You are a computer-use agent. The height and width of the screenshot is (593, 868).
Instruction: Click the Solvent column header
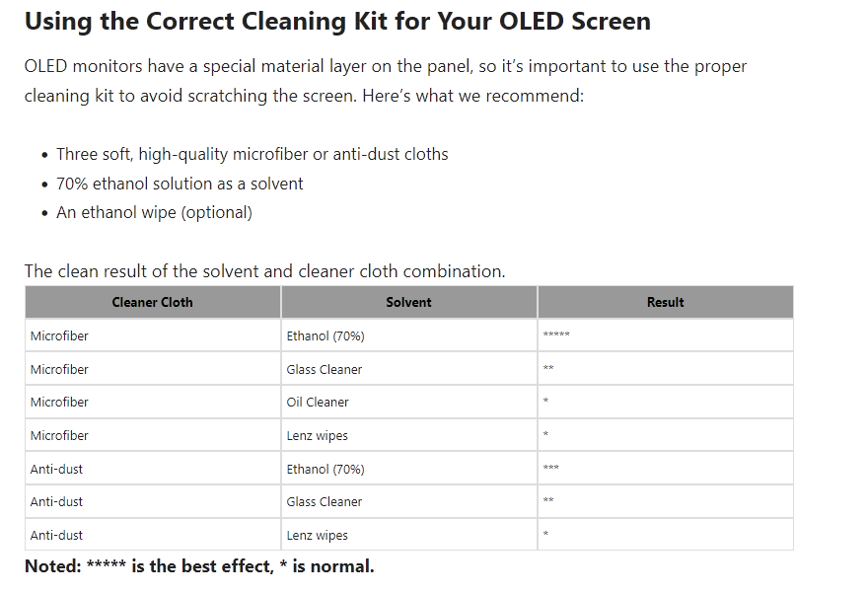coord(409,302)
